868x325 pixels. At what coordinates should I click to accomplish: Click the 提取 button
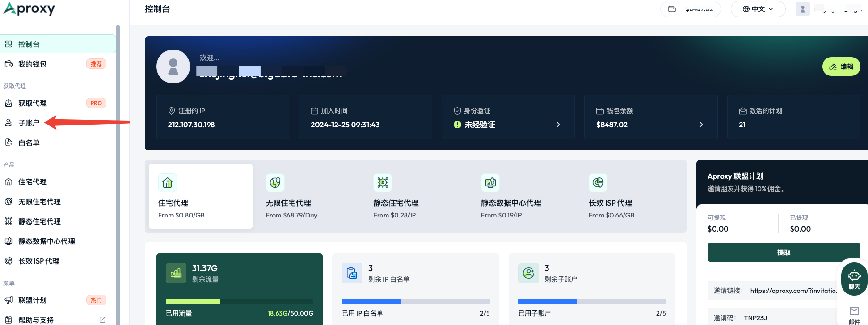784,252
